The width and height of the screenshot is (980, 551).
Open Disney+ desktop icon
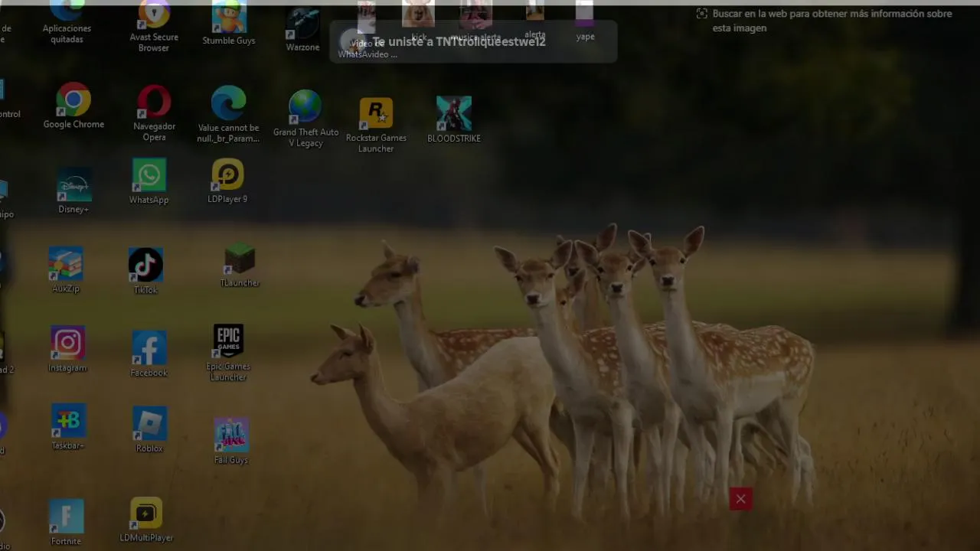click(x=73, y=191)
